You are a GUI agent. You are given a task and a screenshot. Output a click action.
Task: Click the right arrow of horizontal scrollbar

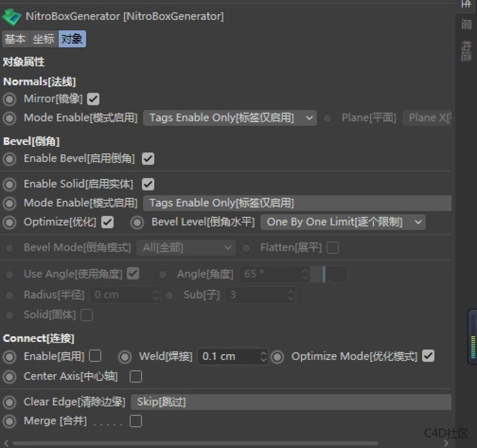click(x=446, y=443)
